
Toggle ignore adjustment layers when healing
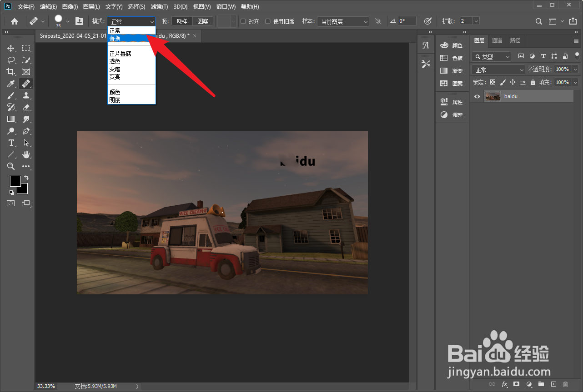pyautogui.click(x=377, y=21)
